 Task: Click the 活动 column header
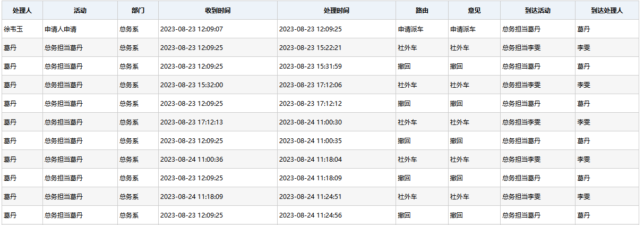(80, 10)
